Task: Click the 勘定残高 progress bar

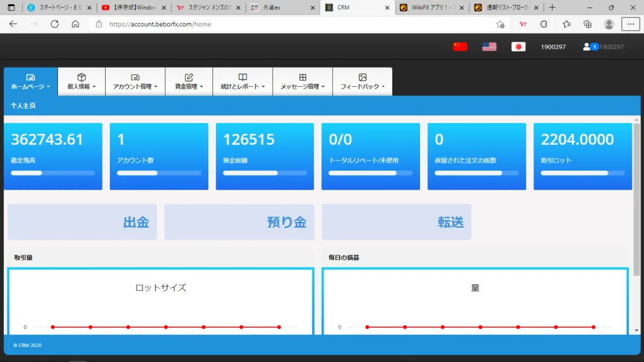Action: coord(53,173)
